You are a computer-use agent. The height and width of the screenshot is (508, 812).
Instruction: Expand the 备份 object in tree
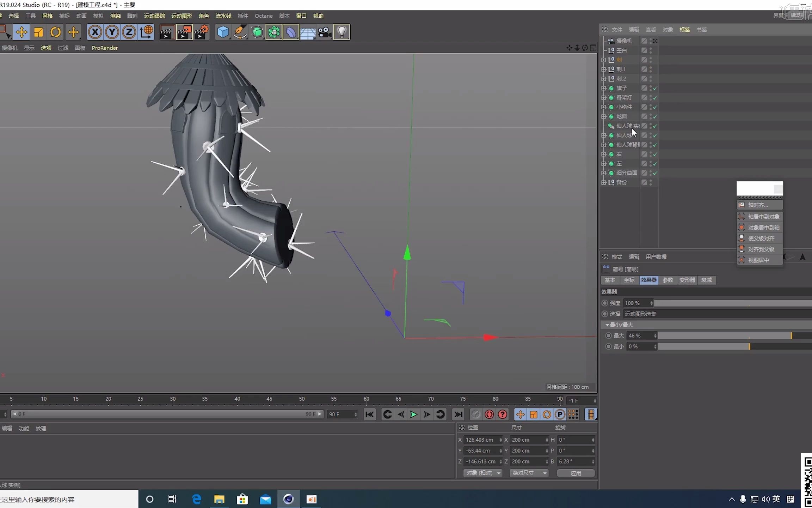(604, 182)
